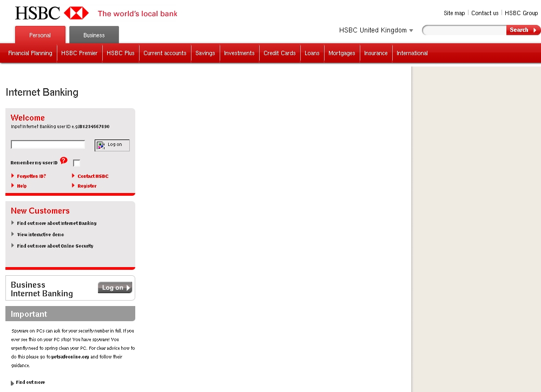Viewport: 541px width, 392px height.
Task: Click the red Search button
Action: 523,30
